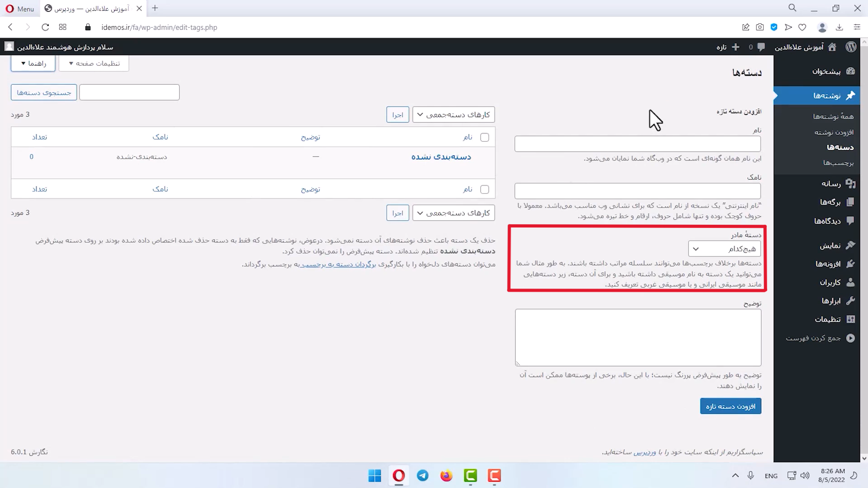This screenshot has width=868, height=488.
Task: Open the Plugins (افزونه‌ها) plug icon
Action: pos(850,264)
